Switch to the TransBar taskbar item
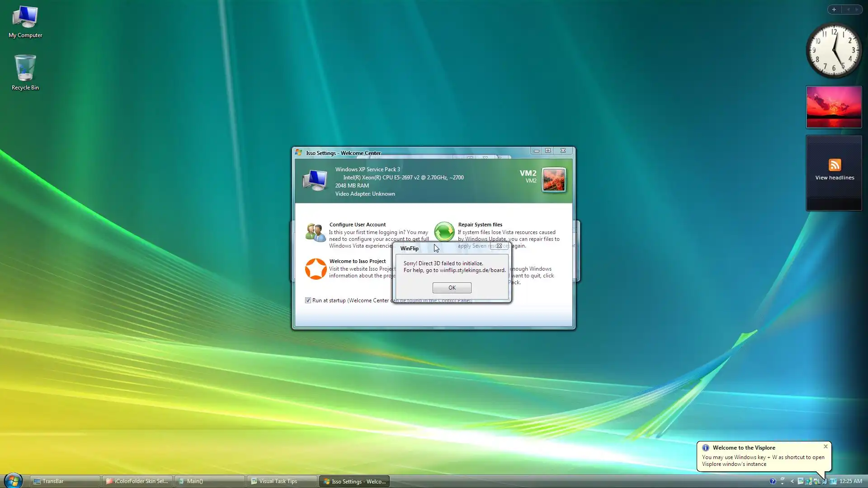This screenshot has height=488, width=868. [x=65, y=481]
